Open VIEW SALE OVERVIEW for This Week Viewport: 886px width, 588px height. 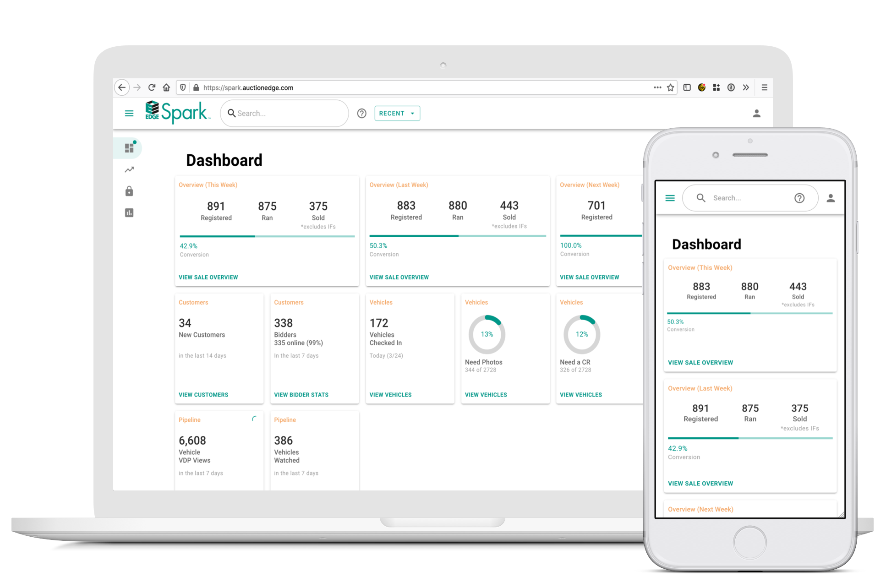point(208,277)
